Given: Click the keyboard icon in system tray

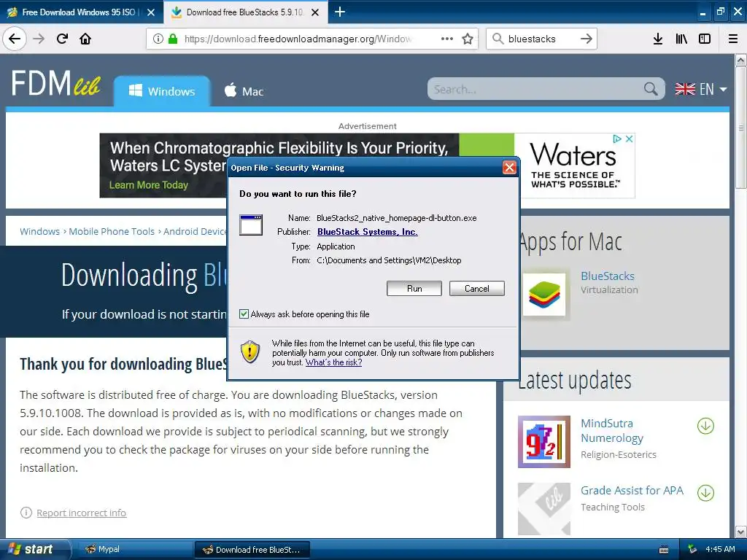Looking at the screenshot, I should (664, 550).
